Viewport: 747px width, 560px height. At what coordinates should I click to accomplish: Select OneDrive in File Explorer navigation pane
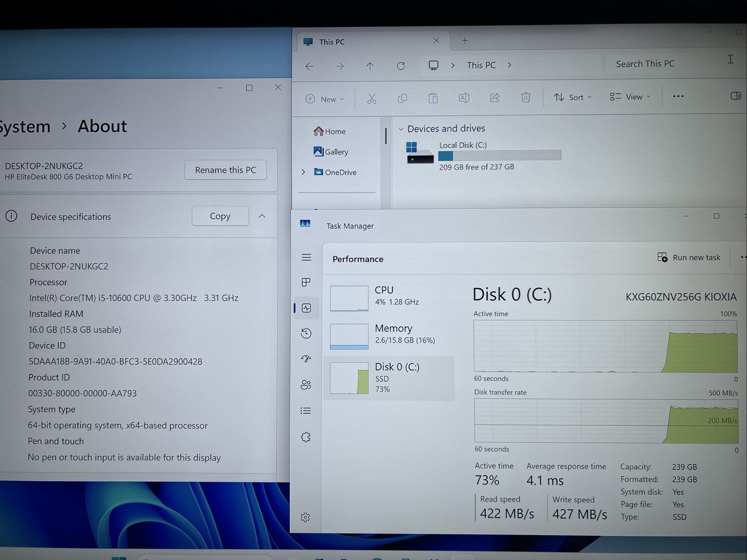click(x=335, y=172)
